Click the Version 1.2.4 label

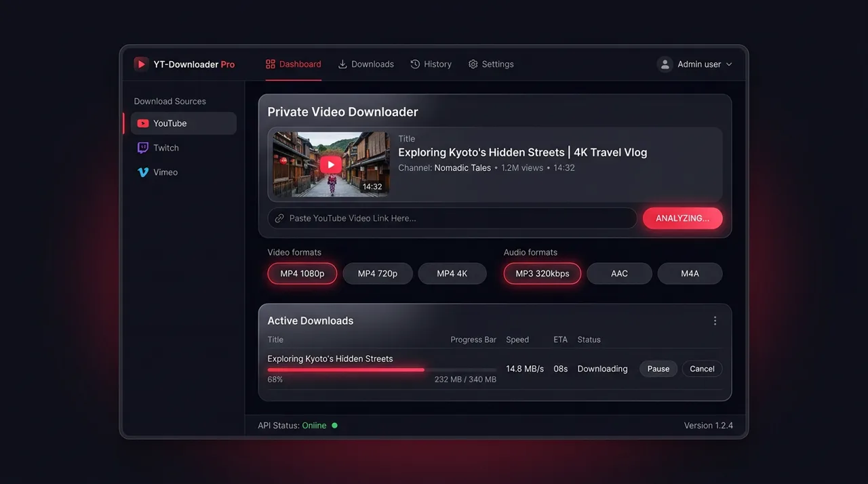(x=709, y=426)
